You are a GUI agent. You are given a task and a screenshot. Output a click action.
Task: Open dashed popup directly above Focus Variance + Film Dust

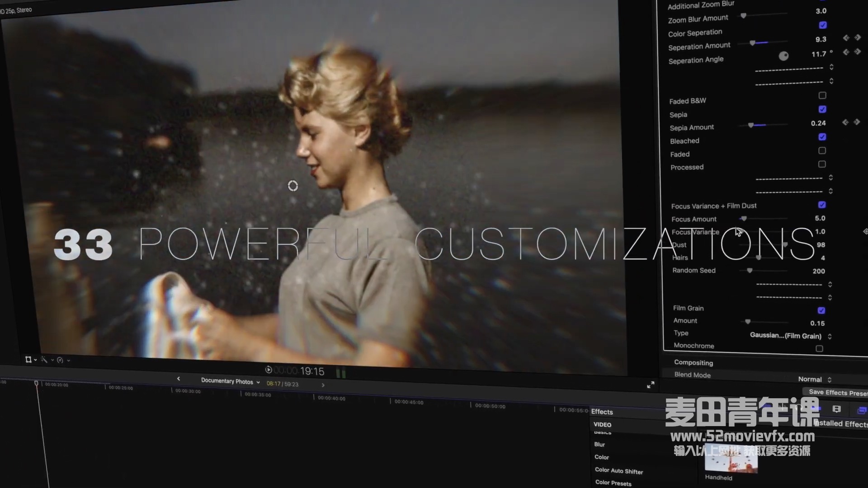click(794, 192)
